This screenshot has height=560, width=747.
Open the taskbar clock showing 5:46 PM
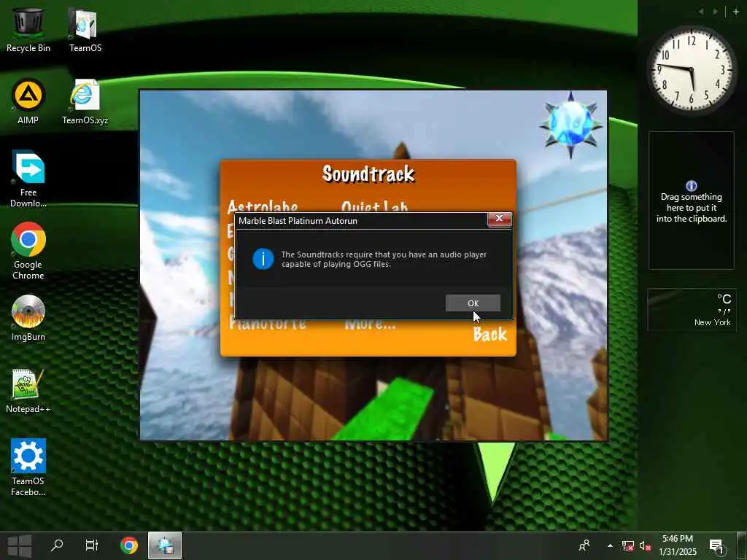(678, 545)
